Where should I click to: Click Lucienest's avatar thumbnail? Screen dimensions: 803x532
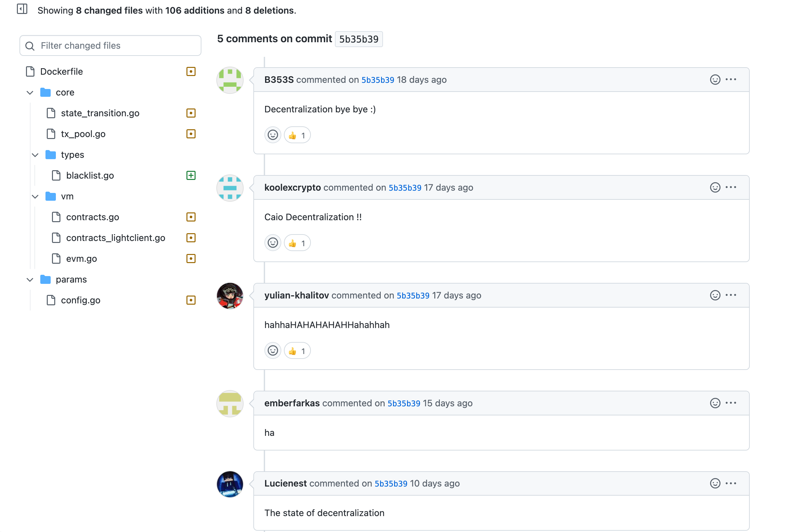coord(230,484)
